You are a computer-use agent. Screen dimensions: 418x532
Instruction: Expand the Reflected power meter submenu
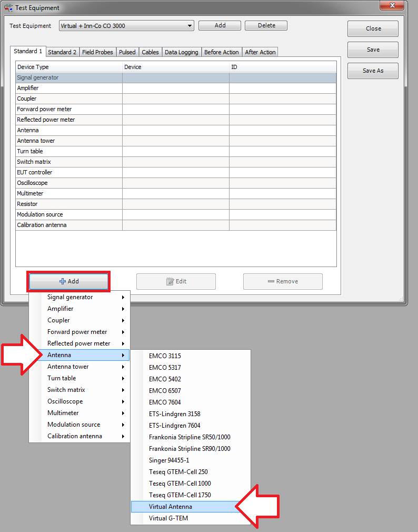tap(79, 343)
